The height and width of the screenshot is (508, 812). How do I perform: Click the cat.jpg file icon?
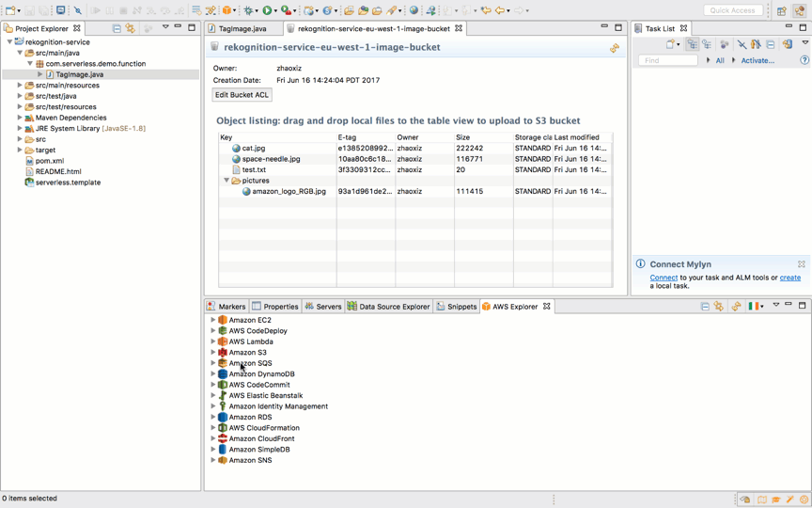pyautogui.click(x=236, y=149)
